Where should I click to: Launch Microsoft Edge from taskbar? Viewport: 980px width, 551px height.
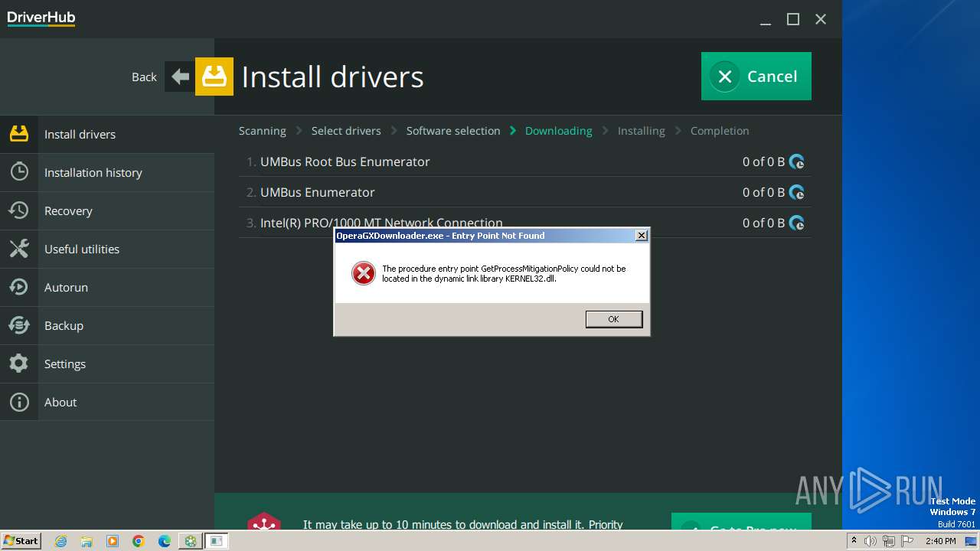click(x=165, y=541)
